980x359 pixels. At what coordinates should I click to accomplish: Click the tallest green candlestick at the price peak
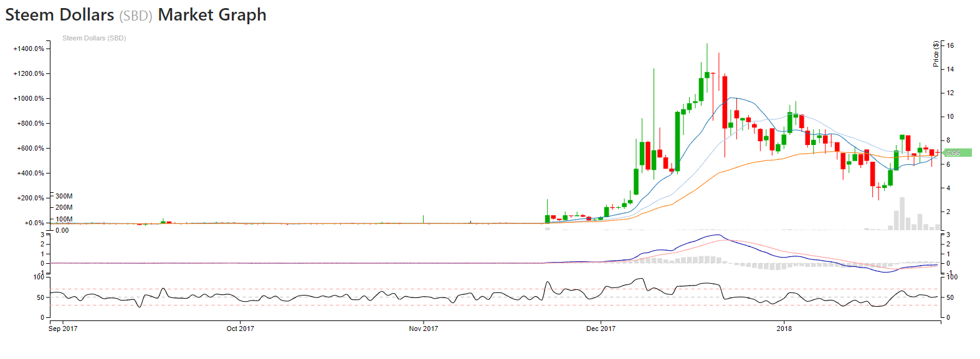tap(707, 75)
